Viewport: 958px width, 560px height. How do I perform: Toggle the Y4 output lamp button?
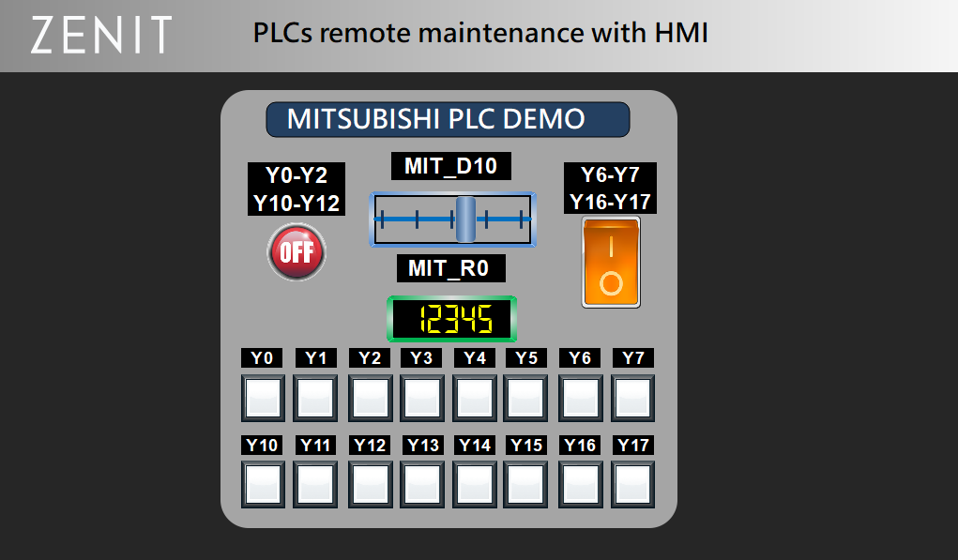pos(475,398)
